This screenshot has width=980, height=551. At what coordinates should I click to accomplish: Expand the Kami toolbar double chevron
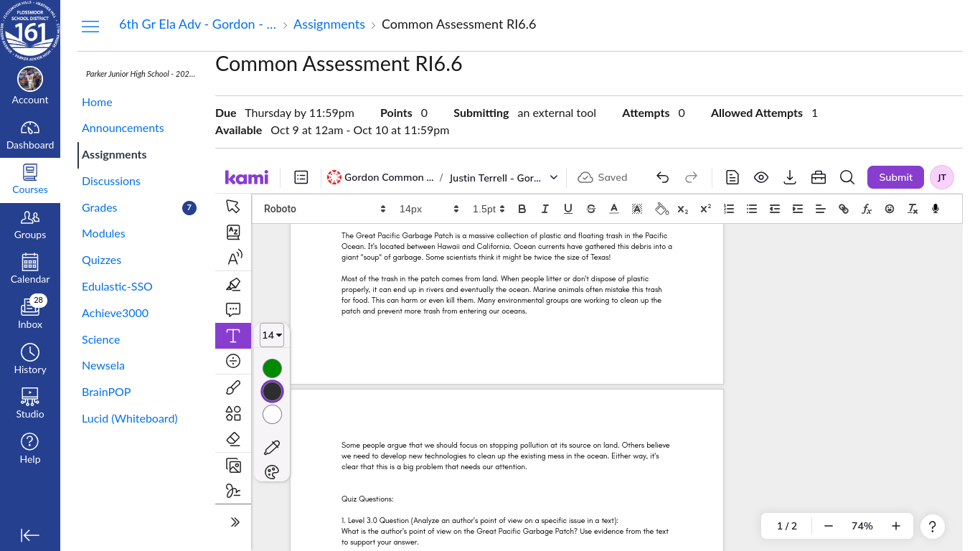click(235, 522)
